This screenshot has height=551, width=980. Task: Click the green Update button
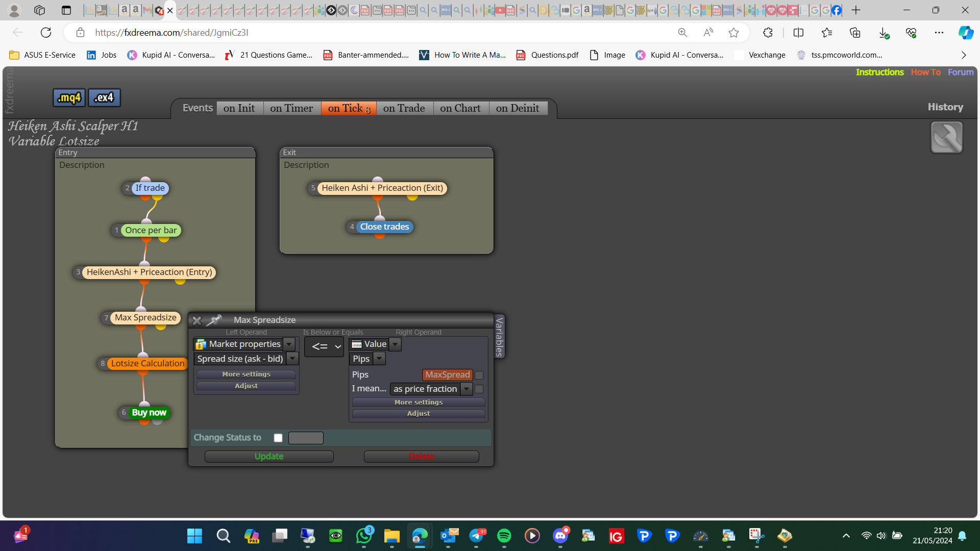(x=269, y=457)
